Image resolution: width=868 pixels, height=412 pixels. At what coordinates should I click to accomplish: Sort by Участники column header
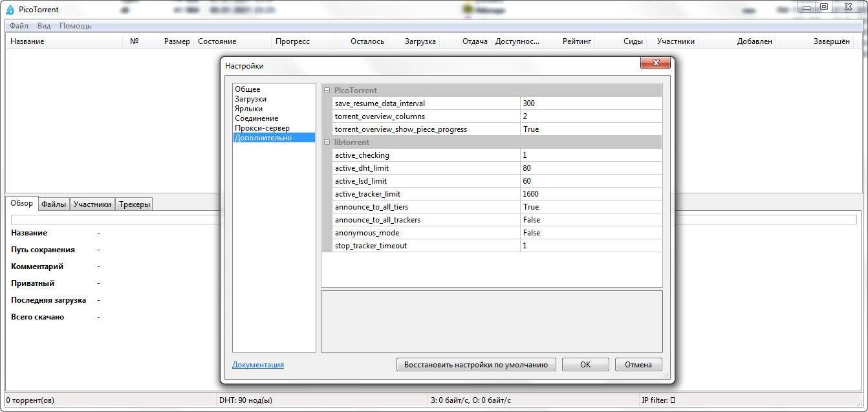pos(672,41)
